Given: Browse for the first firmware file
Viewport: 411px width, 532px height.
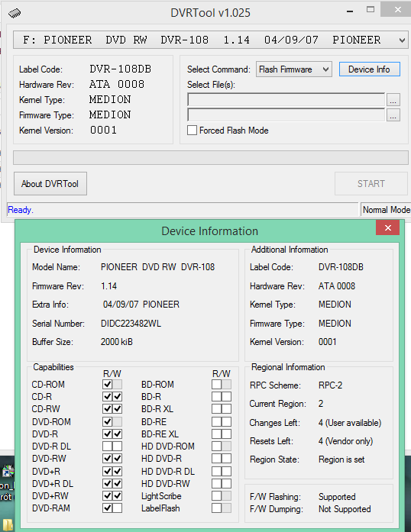Looking at the screenshot, I should tap(393, 100).
